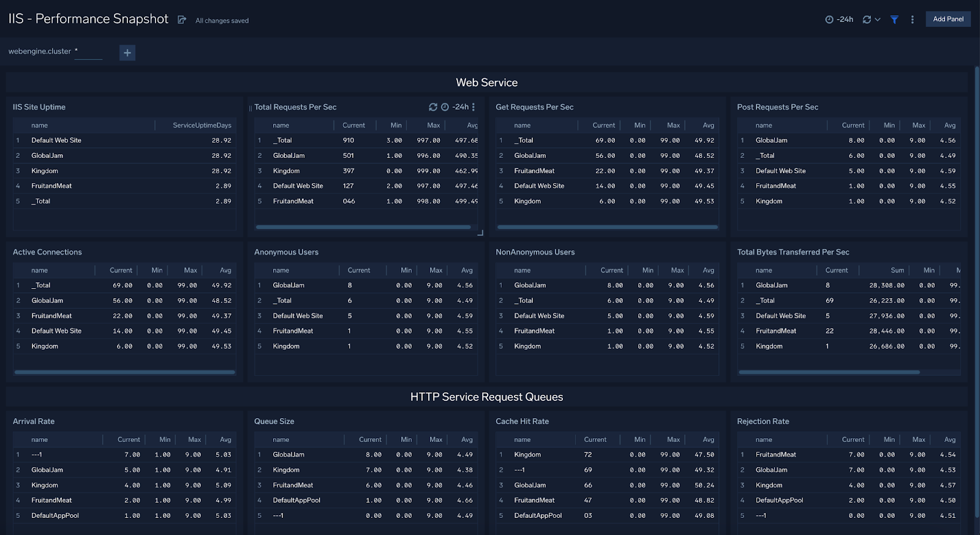Select FruitandMeat row in IIS Site Uptime
980x535 pixels.
point(124,186)
